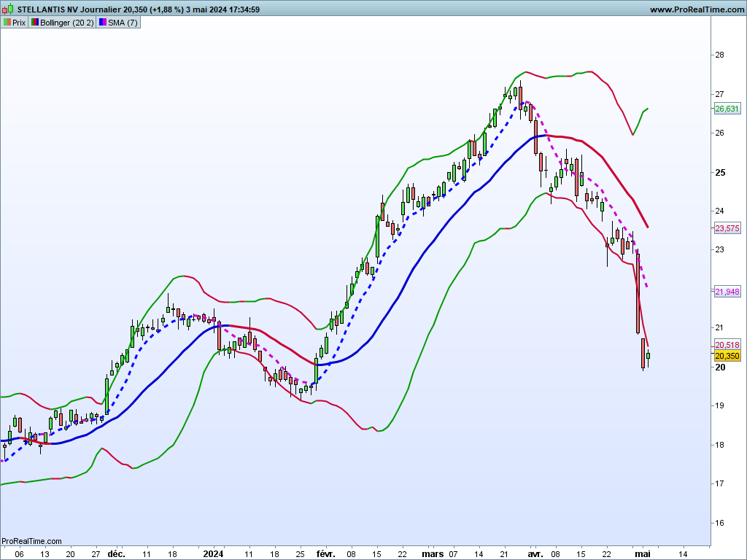
Task: Click the Bollinger legend color icon
Action: pyautogui.click(x=35, y=23)
